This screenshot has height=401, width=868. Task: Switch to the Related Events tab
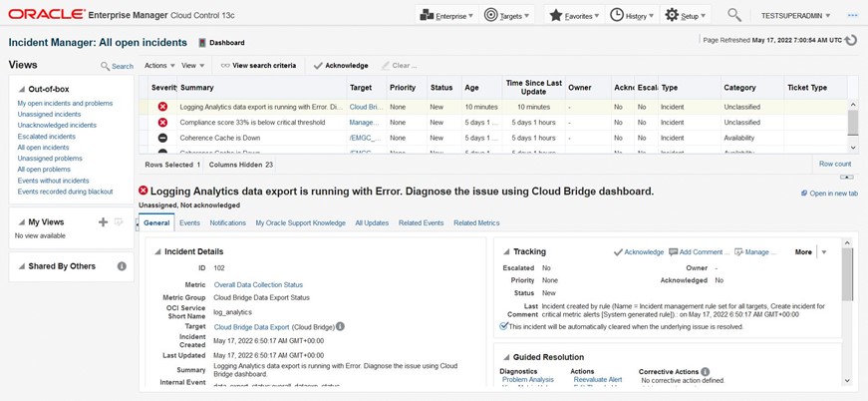422,222
